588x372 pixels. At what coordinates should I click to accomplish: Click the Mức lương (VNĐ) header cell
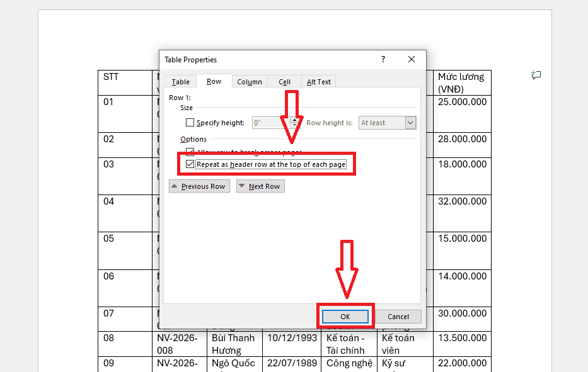pos(462,82)
